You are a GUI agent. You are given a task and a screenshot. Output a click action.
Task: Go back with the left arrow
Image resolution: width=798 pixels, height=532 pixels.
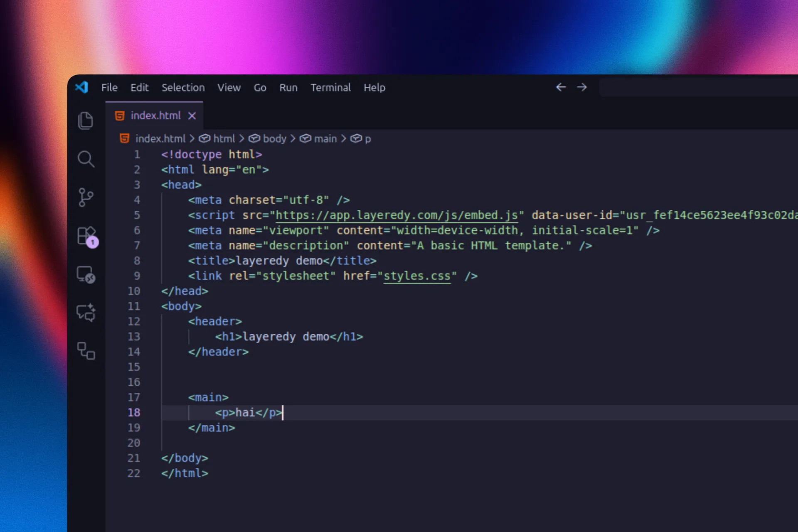(561, 87)
